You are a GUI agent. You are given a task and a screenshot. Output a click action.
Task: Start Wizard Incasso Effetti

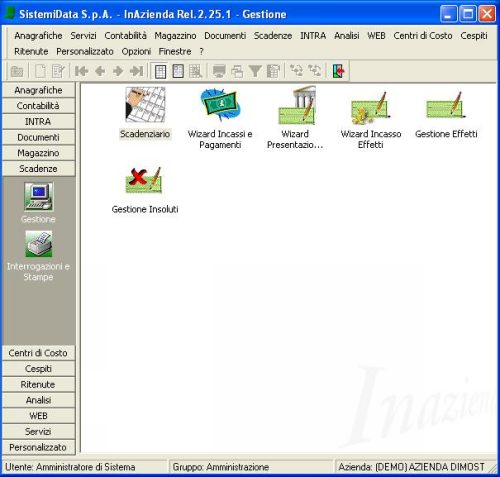[370, 107]
